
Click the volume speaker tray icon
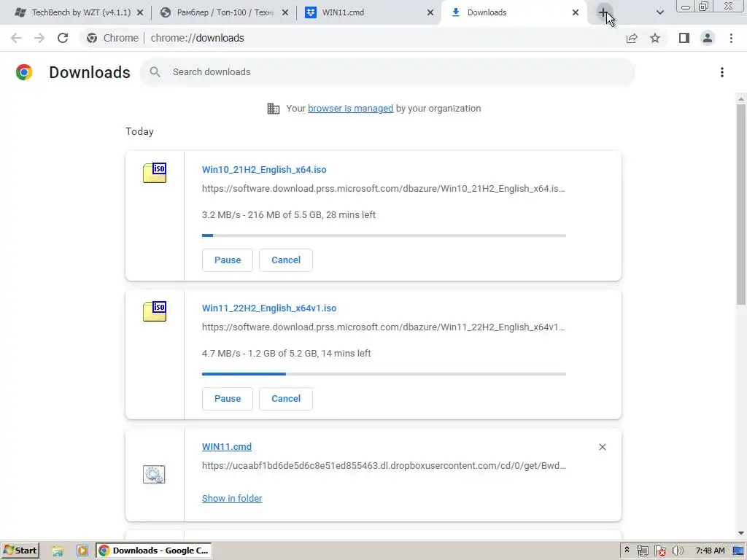point(677,551)
